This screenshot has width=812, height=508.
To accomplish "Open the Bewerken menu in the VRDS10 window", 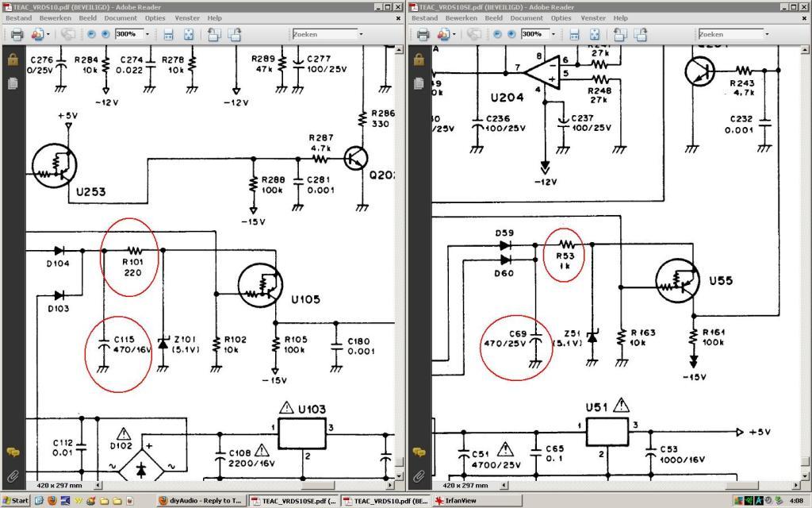I will click(x=56, y=18).
